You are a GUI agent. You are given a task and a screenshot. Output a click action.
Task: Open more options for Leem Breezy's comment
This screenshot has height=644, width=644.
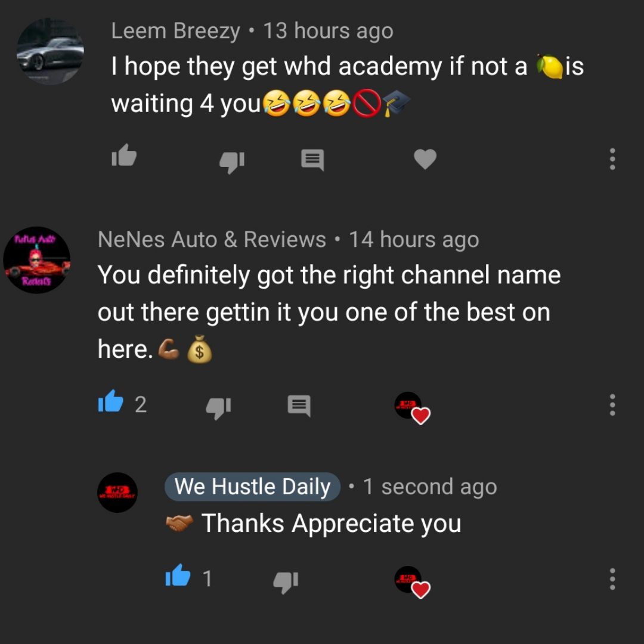(612, 159)
